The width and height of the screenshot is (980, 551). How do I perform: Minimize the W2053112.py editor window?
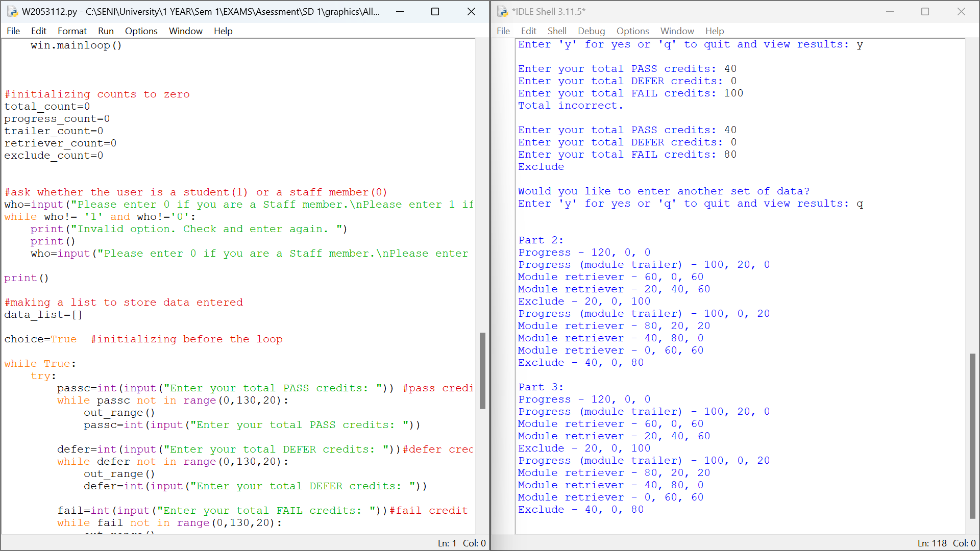coord(400,11)
